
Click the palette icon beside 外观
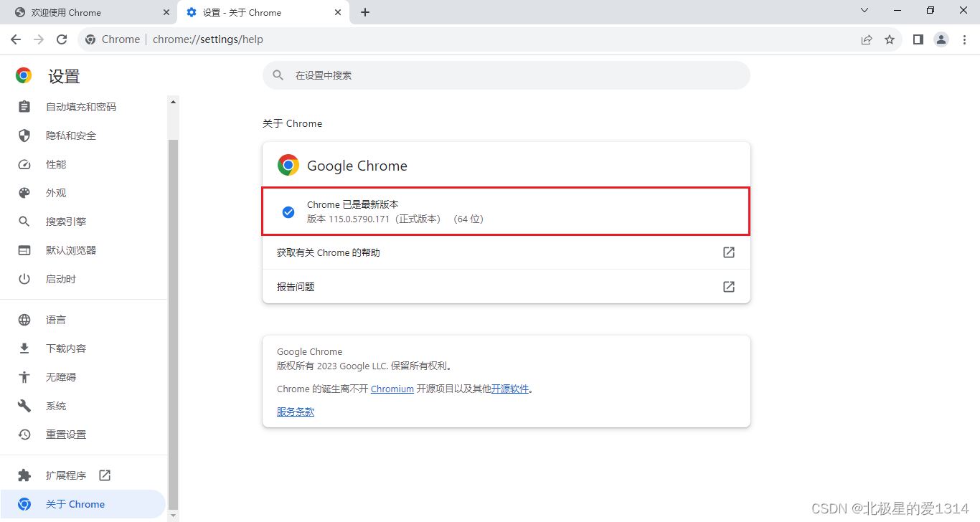(24, 193)
